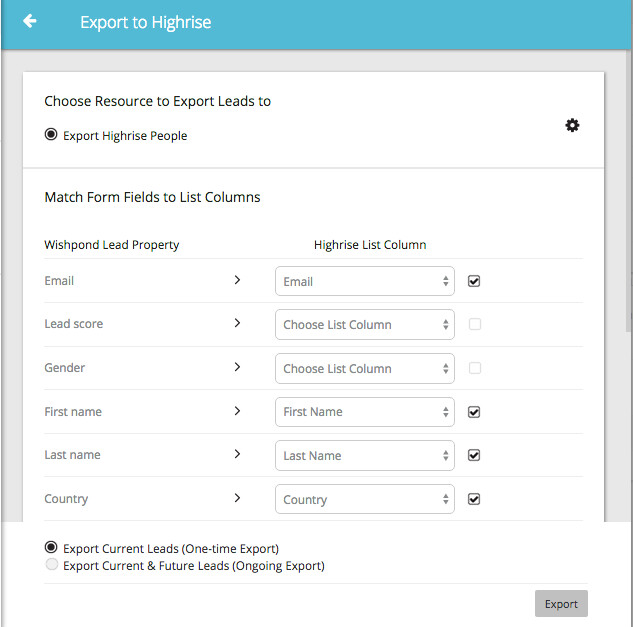Click the arrow beside Gender property
The height and width of the screenshot is (627, 633).
point(237,367)
